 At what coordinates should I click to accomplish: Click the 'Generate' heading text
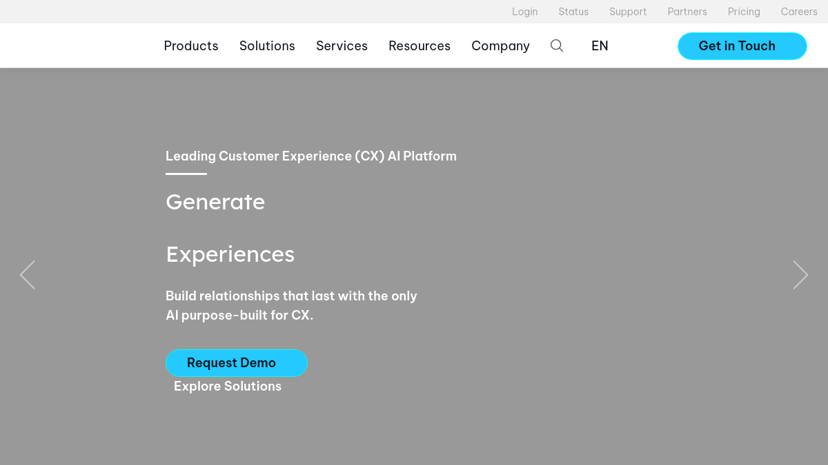tap(215, 202)
